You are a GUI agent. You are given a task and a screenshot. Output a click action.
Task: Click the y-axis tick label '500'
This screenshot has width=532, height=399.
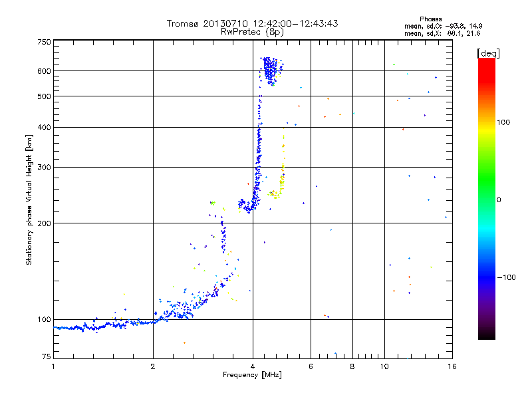45,96
